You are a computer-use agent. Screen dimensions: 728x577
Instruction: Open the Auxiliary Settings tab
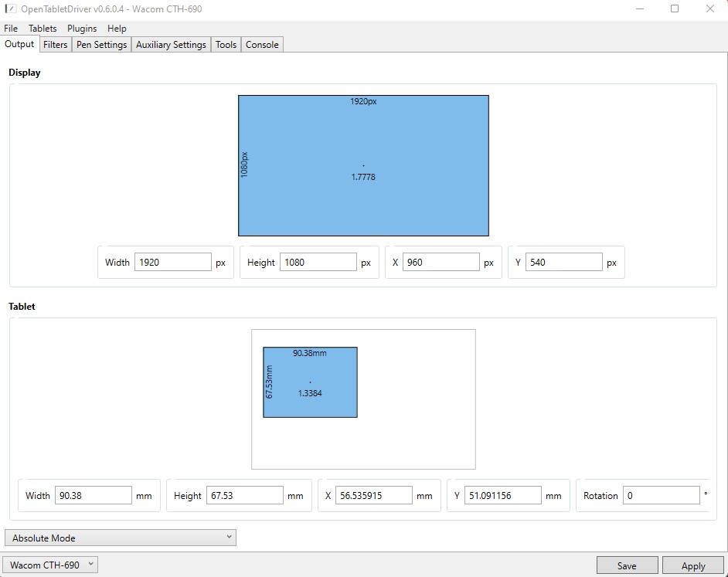coord(171,45)
